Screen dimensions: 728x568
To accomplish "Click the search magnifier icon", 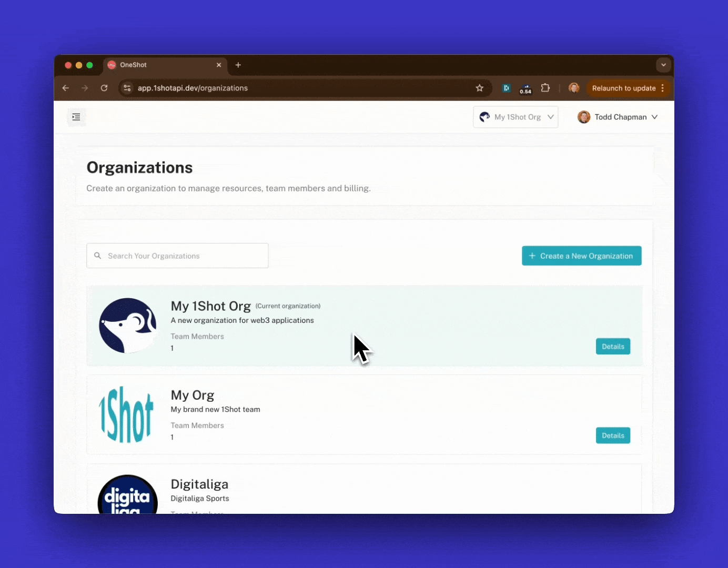I will click(97, 256).
